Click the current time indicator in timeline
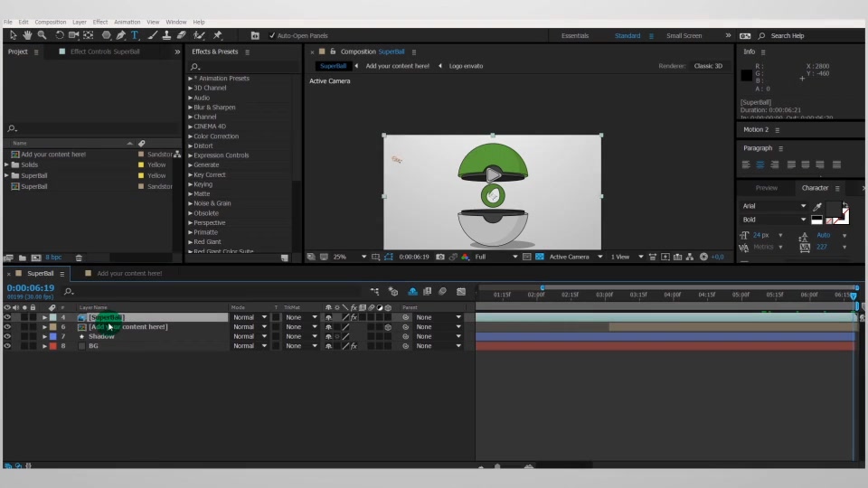Image resolution: width=868 pixels, height=488 pixels. click(853, 296)
